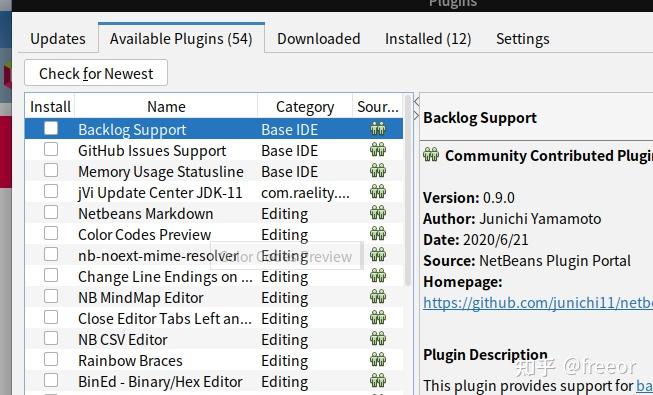Click the community icon in nb-noext-mime-resolver row
The image size is (653, 395).
pos(378,255)
